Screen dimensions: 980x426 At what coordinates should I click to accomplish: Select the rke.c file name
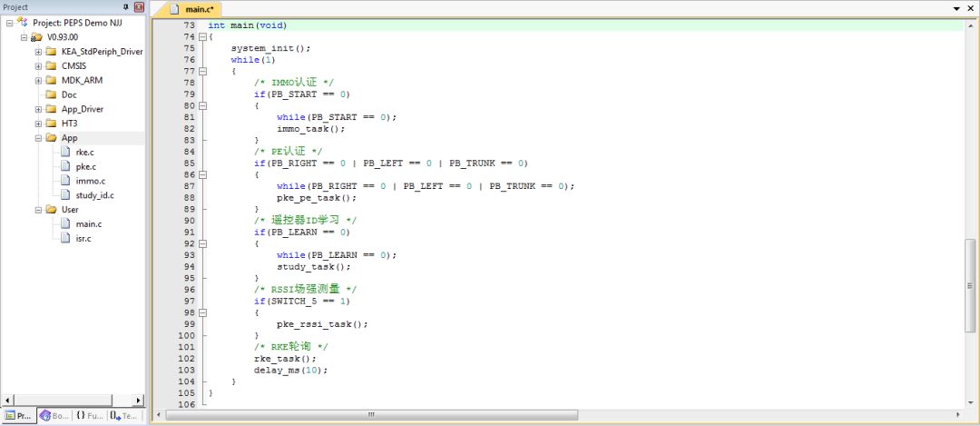(x=85, y=152)
